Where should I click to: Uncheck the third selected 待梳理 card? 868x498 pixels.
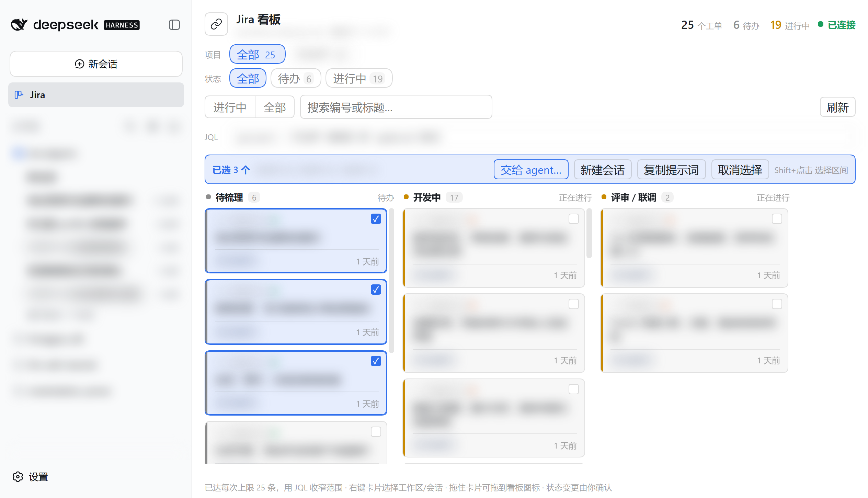coord(376,361)
